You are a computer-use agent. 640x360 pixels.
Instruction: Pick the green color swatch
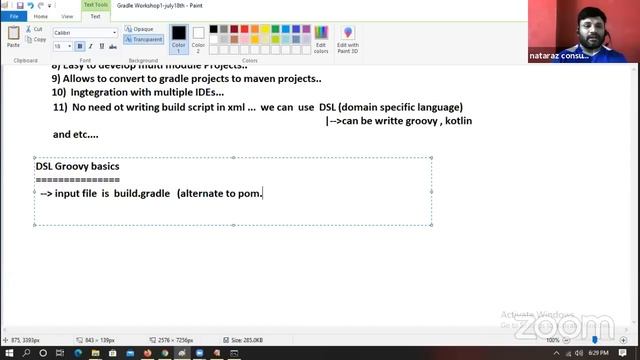coord(276,29)
